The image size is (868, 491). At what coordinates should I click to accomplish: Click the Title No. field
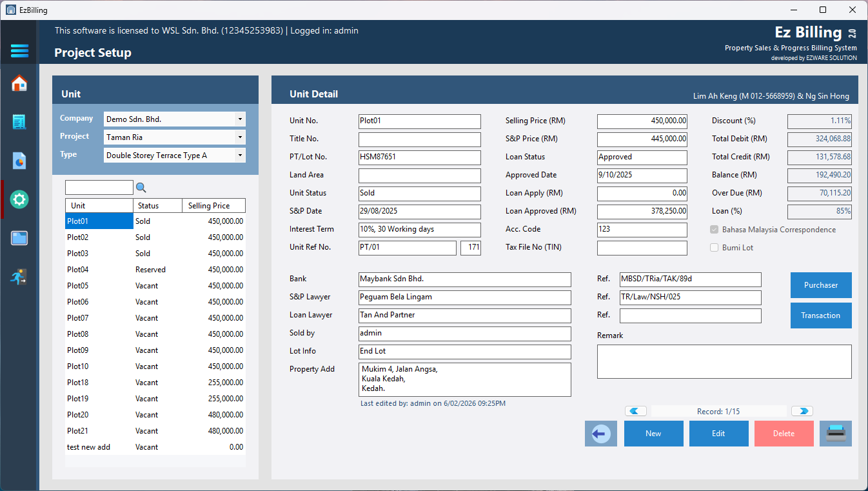coord(420,139)
